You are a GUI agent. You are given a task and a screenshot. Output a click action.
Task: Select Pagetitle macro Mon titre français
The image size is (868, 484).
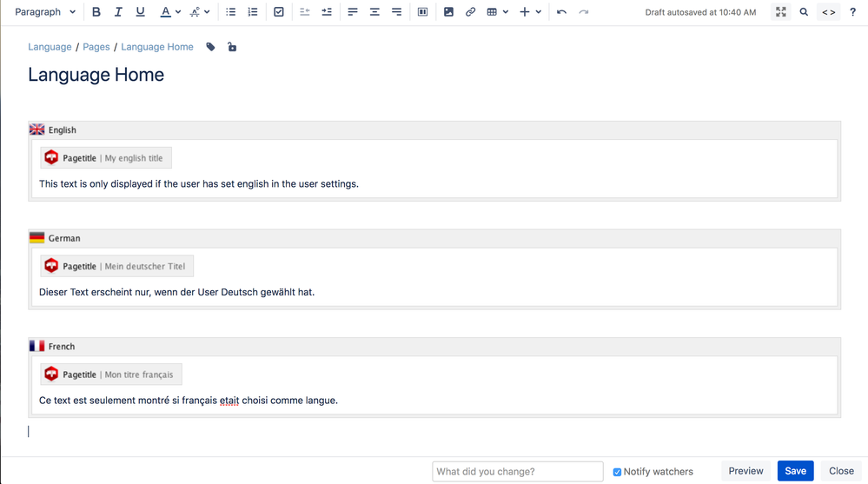[110, 375]
